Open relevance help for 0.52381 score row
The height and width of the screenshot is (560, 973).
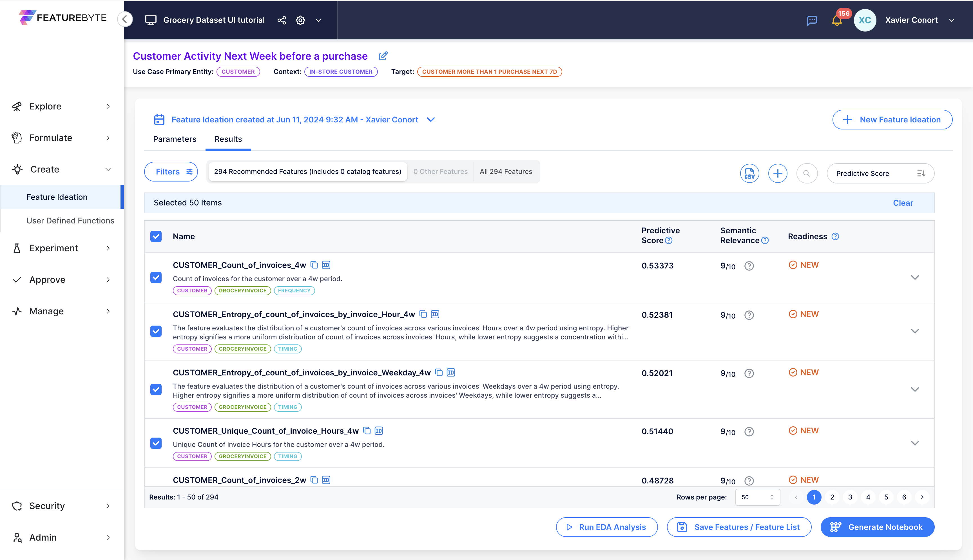(749, 315)
